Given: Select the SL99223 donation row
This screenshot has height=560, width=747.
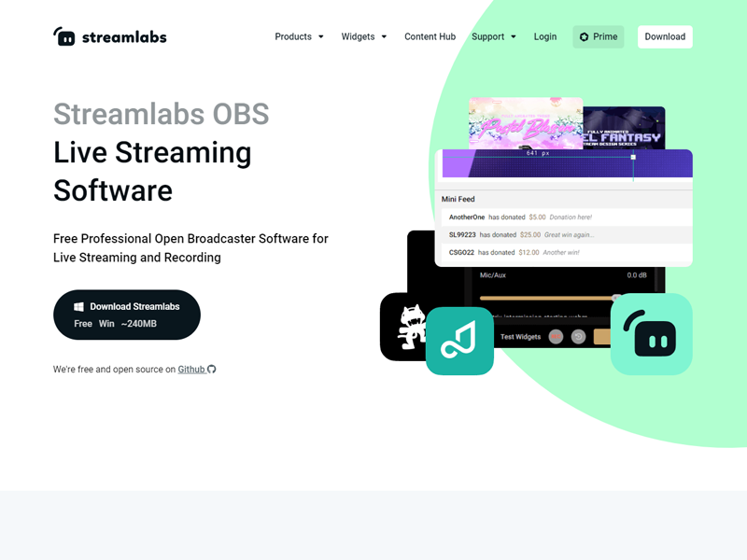Looking at the screenshot, I should click(x=567, y=235).
